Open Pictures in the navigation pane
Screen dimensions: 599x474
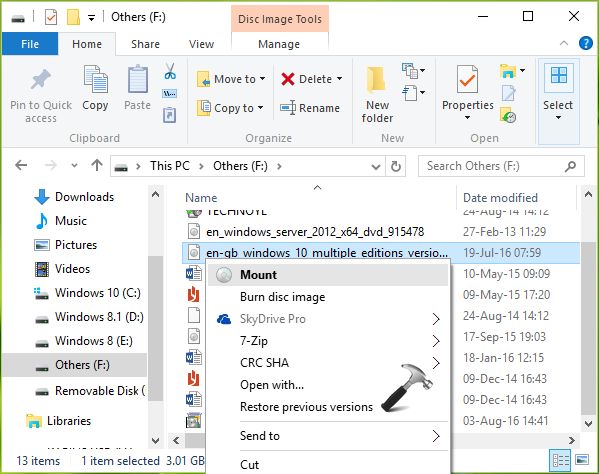coord(76,245)
